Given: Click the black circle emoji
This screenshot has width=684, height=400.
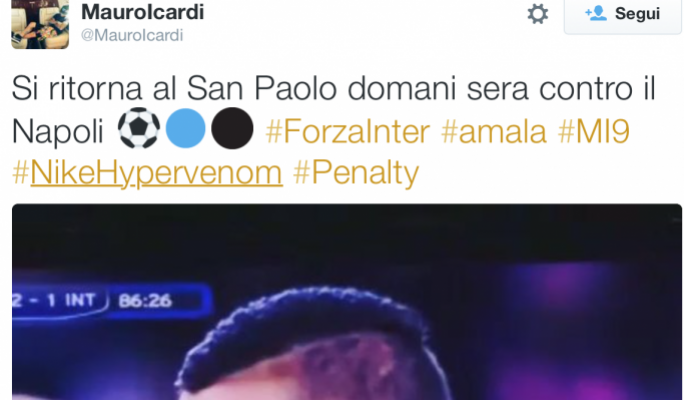Looking at the screenshot, I should [232, 129].
